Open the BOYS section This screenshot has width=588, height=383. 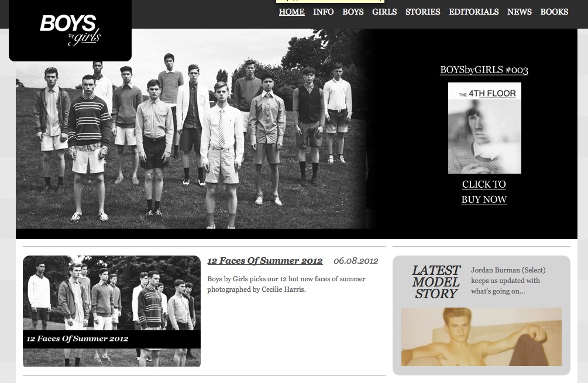coord(353,12)
